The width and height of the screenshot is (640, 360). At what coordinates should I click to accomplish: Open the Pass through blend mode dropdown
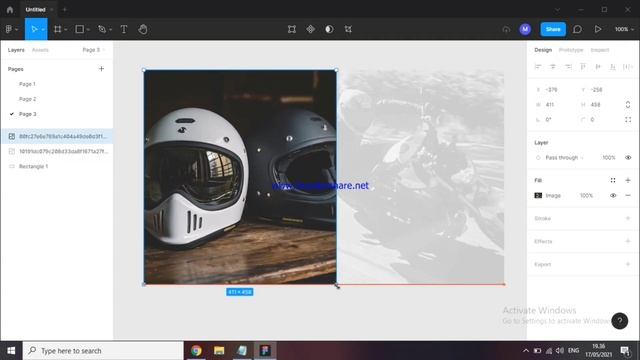(564, 158)
